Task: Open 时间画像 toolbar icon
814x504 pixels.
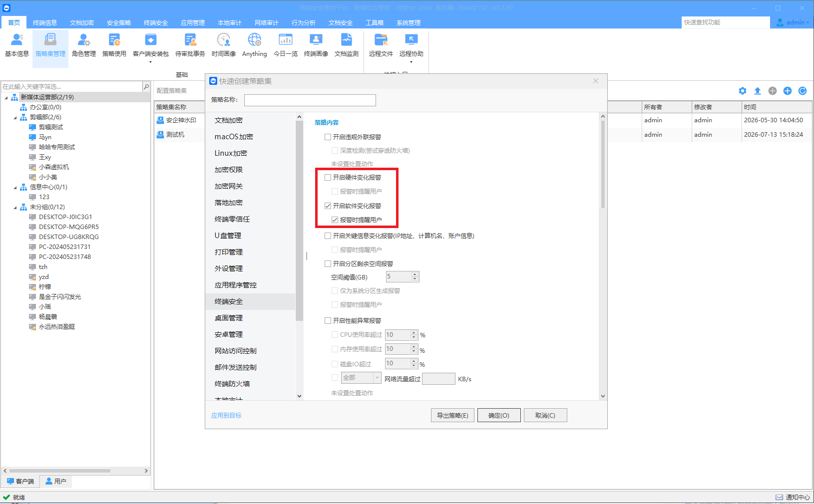Action: [x=224, y=45]
